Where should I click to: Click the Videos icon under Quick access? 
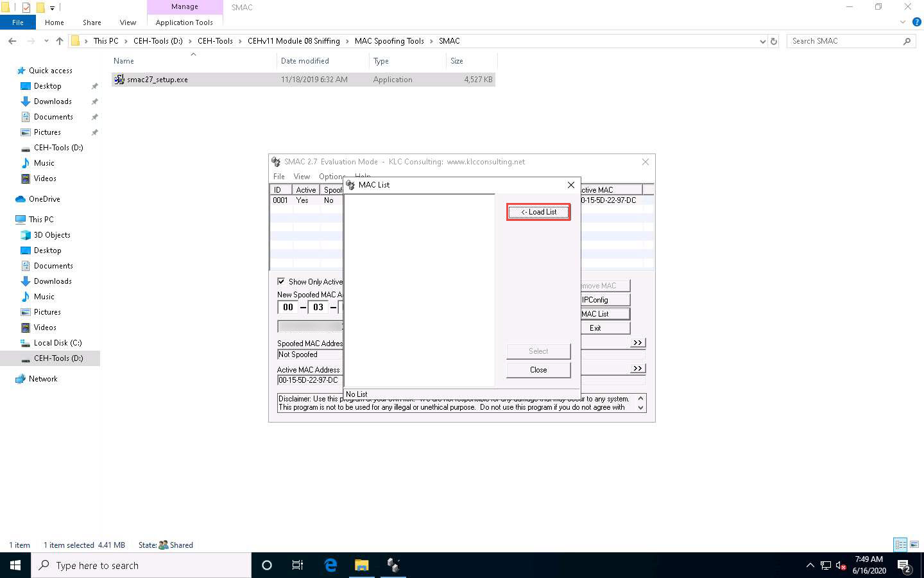pos(26,179)
